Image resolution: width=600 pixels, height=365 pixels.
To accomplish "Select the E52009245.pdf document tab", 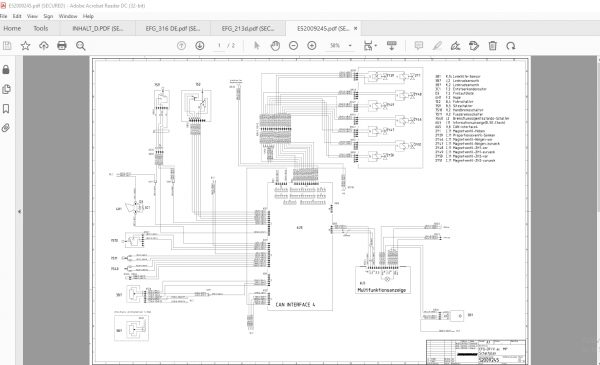I will click(323, 28).
